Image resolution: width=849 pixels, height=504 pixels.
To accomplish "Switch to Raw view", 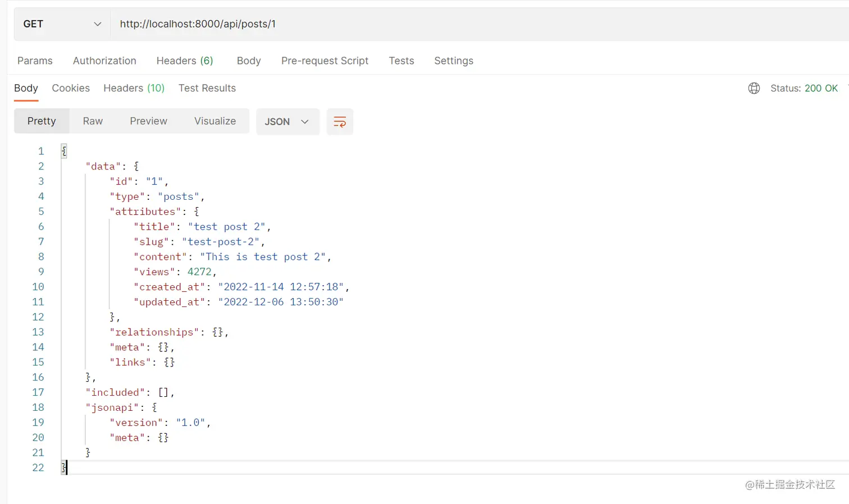I will click(93, 121).
